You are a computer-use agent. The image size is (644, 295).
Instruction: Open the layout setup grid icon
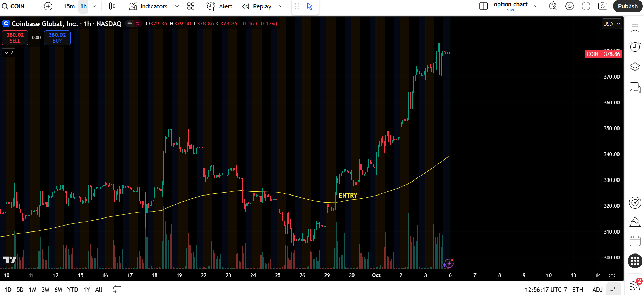pyautogui.click(x=191, y=6)
